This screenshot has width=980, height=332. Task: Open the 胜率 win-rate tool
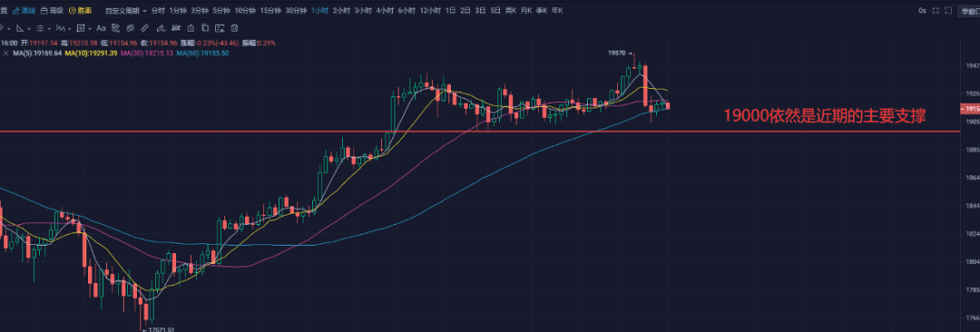tap(80, 11)
